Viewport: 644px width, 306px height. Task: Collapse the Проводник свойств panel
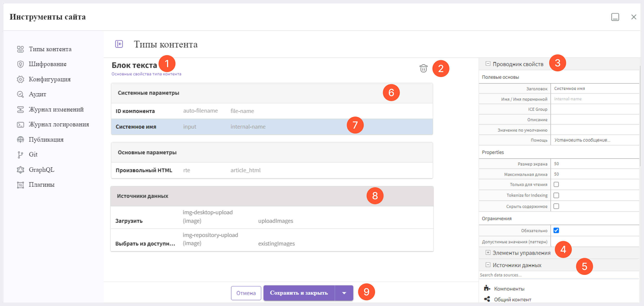[488, 64]
